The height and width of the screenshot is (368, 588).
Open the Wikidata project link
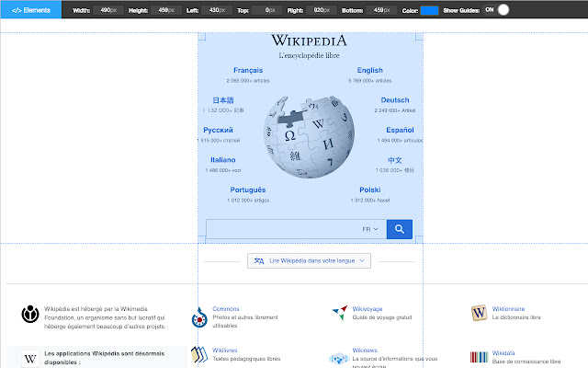tap(503, 353)
